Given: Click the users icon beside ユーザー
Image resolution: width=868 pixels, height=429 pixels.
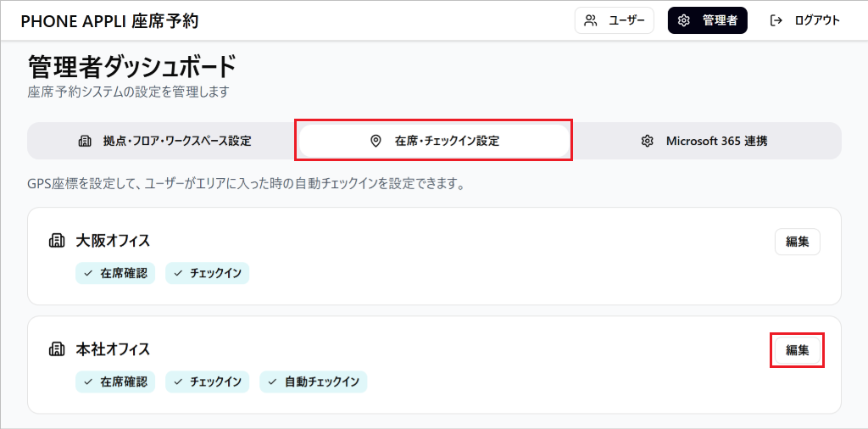Looking at the screenshot, I should click(x=591, y=20).
